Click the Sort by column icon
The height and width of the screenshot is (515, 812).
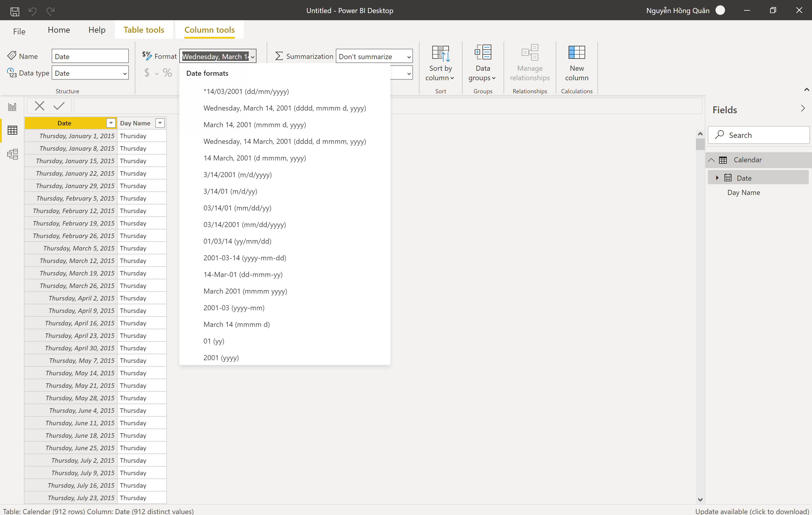440,53
